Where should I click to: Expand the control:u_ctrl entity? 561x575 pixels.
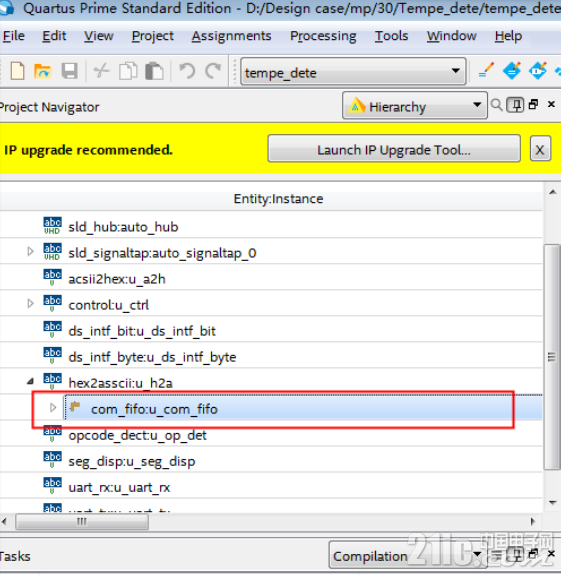[30, 304]
